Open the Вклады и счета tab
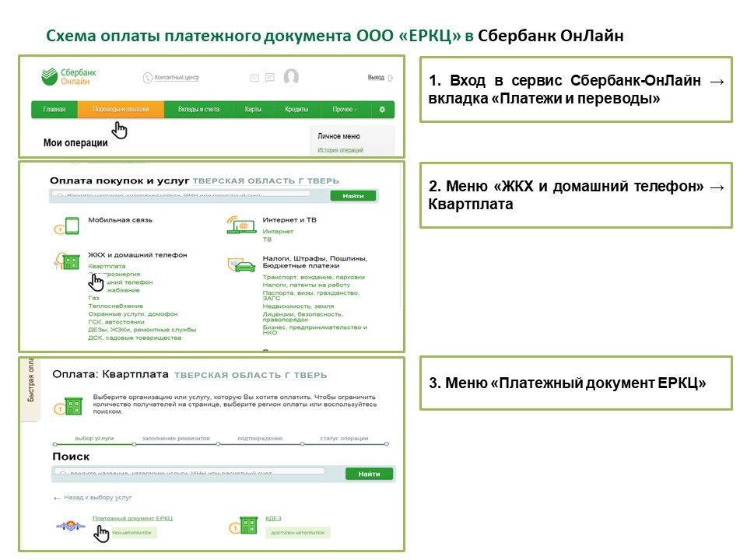Viewport: 747px width, 560px height. (x=198, y=109)
